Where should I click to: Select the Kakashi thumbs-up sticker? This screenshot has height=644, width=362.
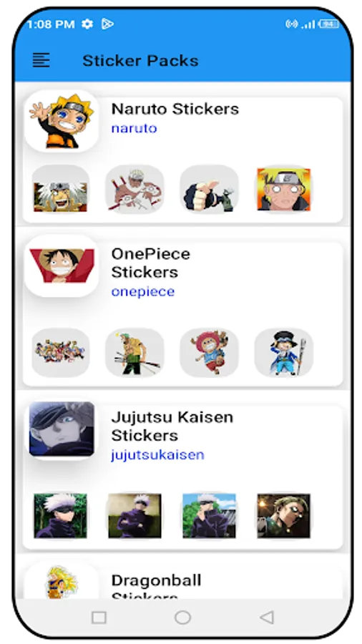pos(210,190)
